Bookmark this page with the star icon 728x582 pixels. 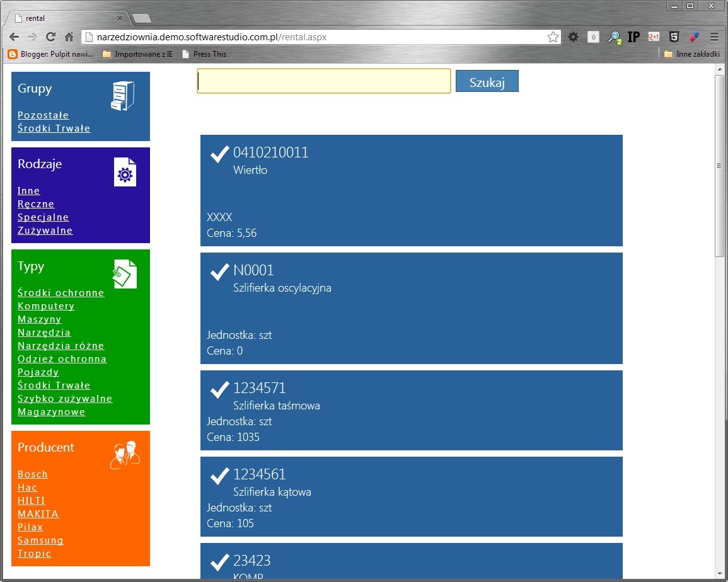coord(553,37)
